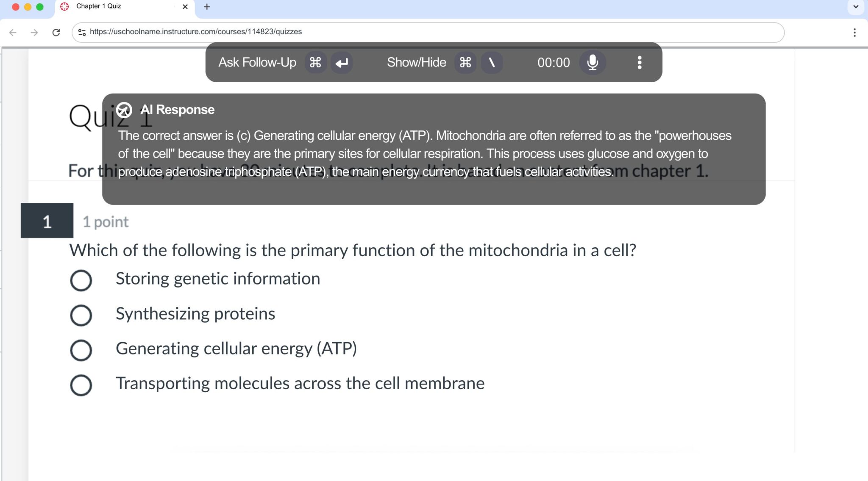Select "Storing genetic information" answer
This screenshot has height=481, width=868.
coord(81,280)
